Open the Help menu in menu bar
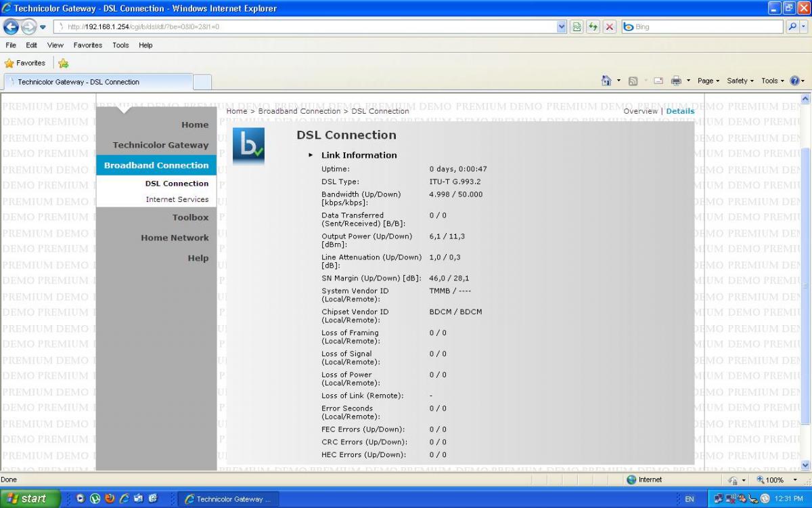 click(145, 45)
